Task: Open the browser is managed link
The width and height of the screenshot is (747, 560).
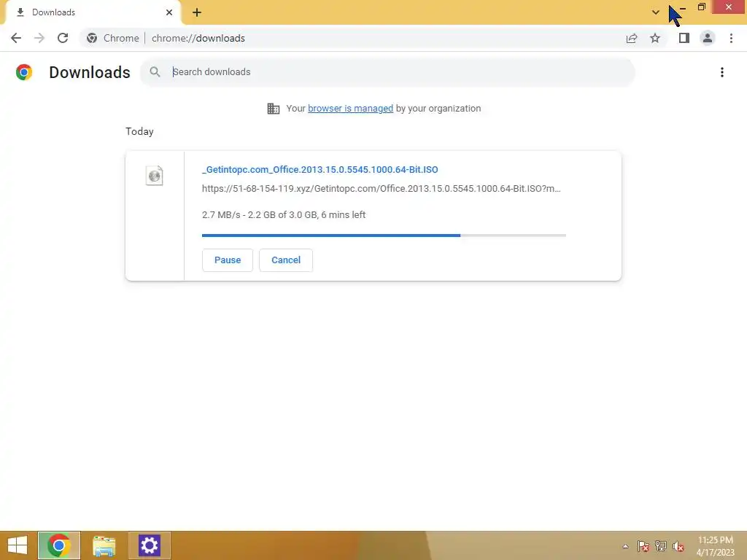Action: (x=350, y=108)
